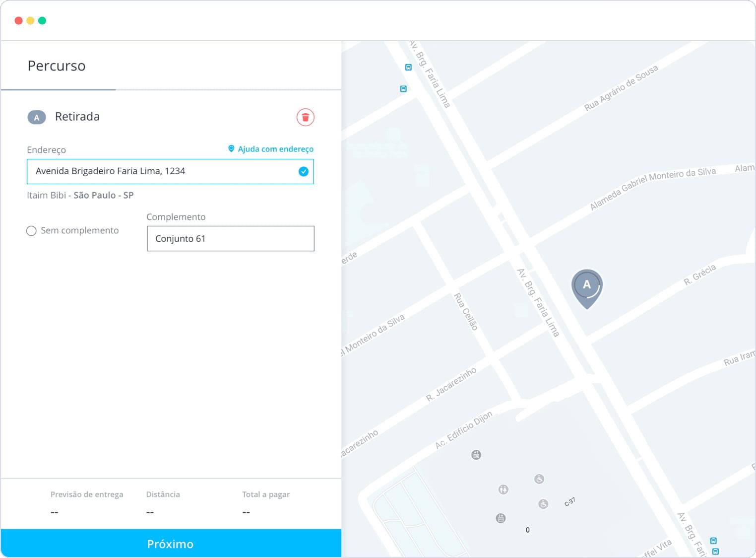Switch to the Percurso tab
The height and width of the screenshot is (558, 756).
[57, 66]
